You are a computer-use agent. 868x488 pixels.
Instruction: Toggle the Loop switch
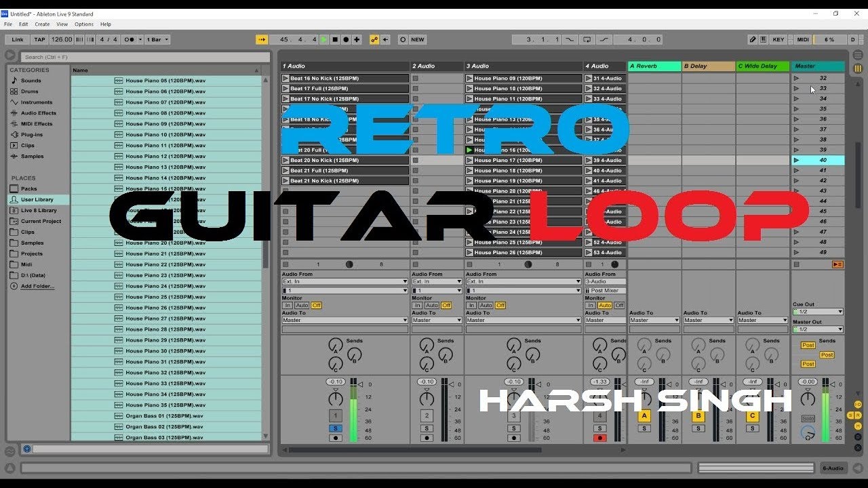click(x=587, y=39)
